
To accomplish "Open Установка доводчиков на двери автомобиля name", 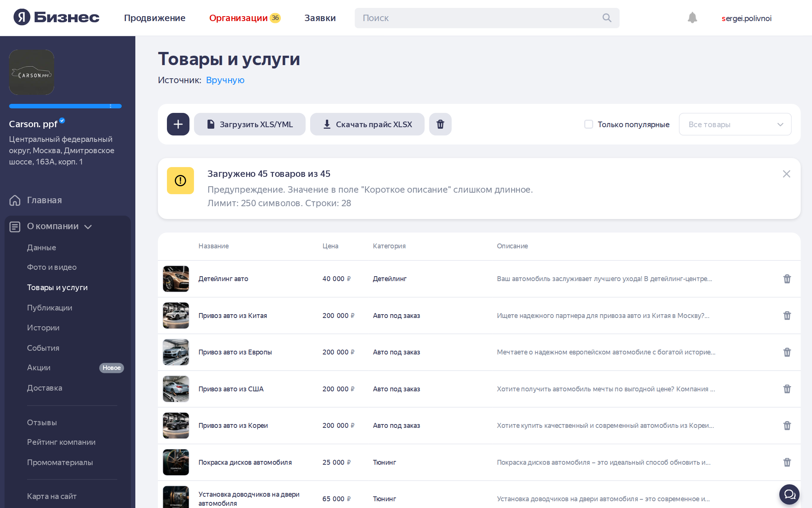I will [x=249, y=499].
